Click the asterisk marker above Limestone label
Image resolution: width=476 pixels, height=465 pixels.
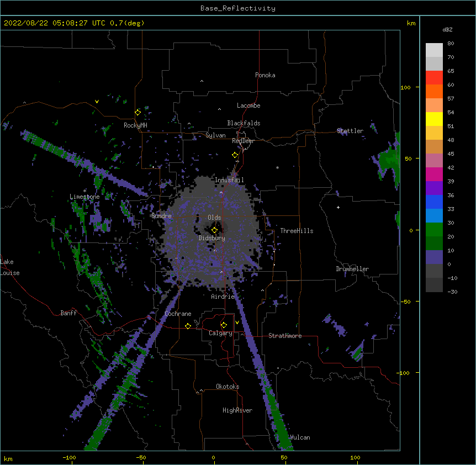pos(84,191)
